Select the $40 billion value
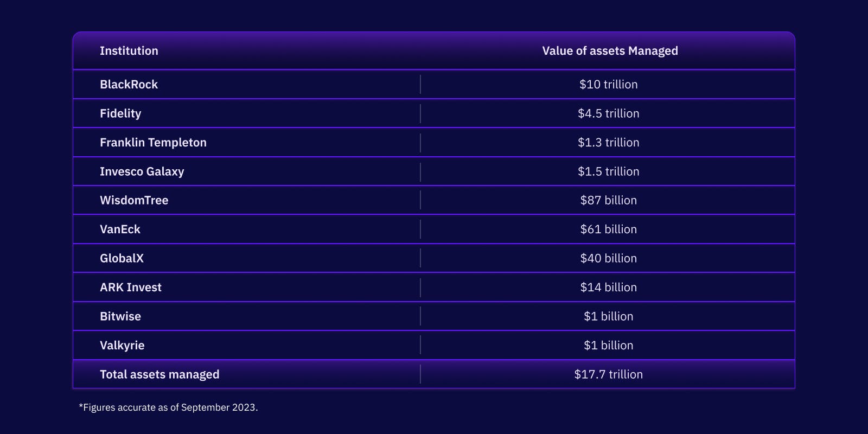Image resolution: width=868 pixels, height=434 pixels. click(608, 259)
